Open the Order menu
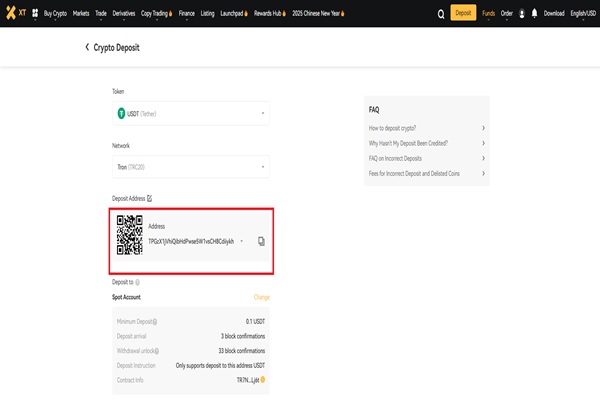Viewport: 600px width, 400px height. [x=507, y=13]
